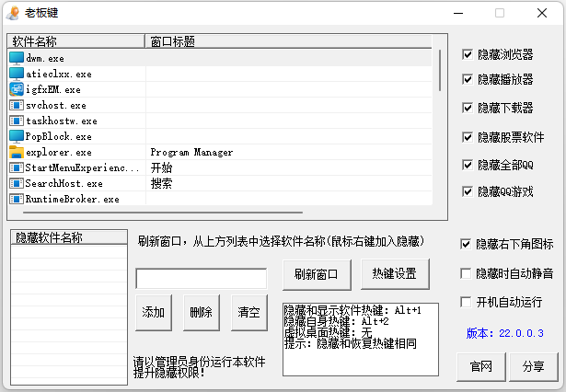Open the 官网 website button

pos(480,367)
